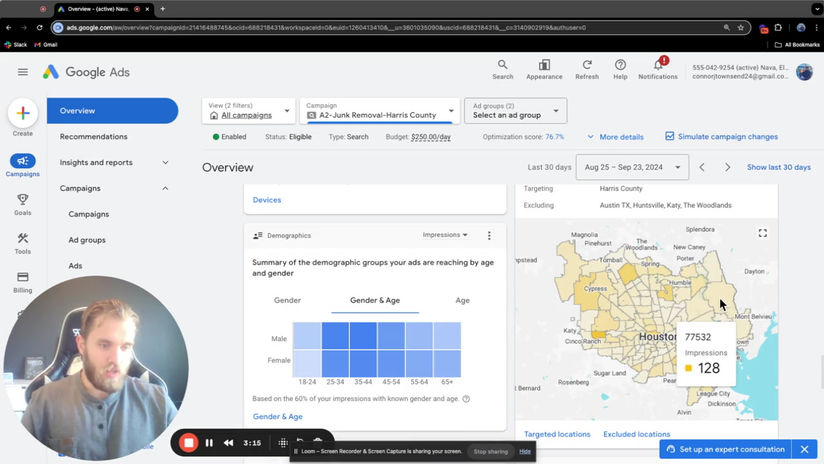This screenshot has width=824, height=464.
Task: Open the Campaigns sub-item in side menu
Action: (89, 214)
